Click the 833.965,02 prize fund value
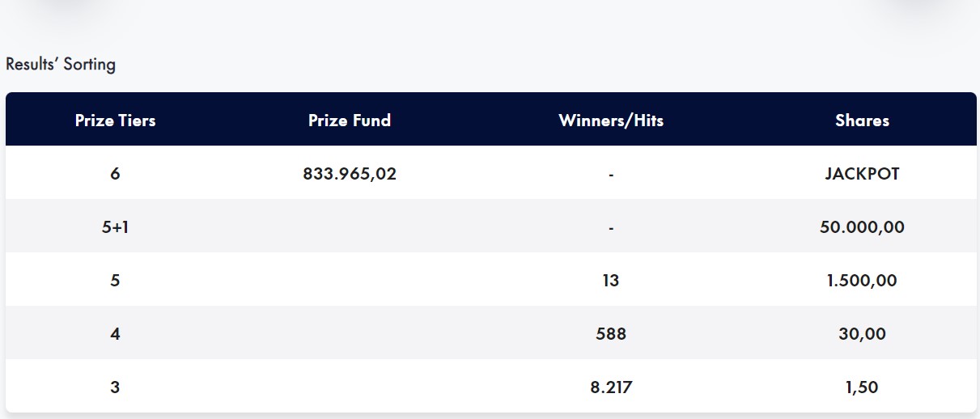980x419 pixels. tap(350, 174)
